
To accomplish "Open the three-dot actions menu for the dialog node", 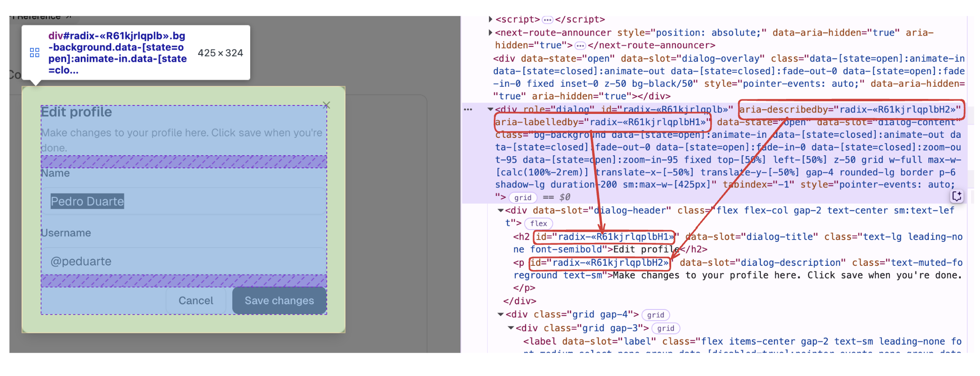I will point(468,109).
